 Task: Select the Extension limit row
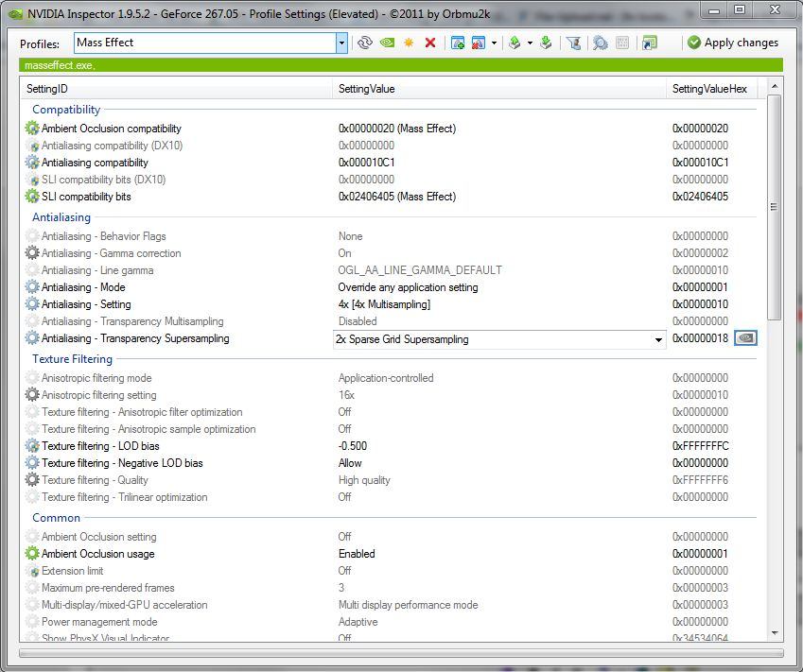391,571
